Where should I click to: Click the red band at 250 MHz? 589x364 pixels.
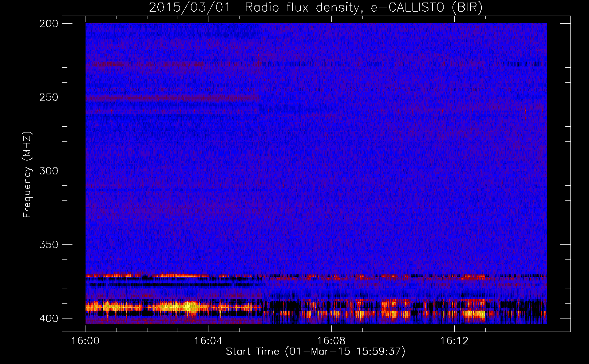(x=172, y=98)
